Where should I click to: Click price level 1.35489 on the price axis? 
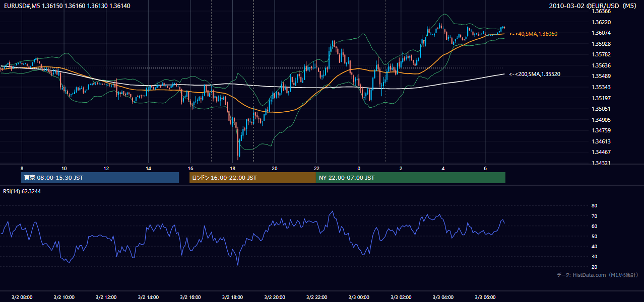pos(601,76)
